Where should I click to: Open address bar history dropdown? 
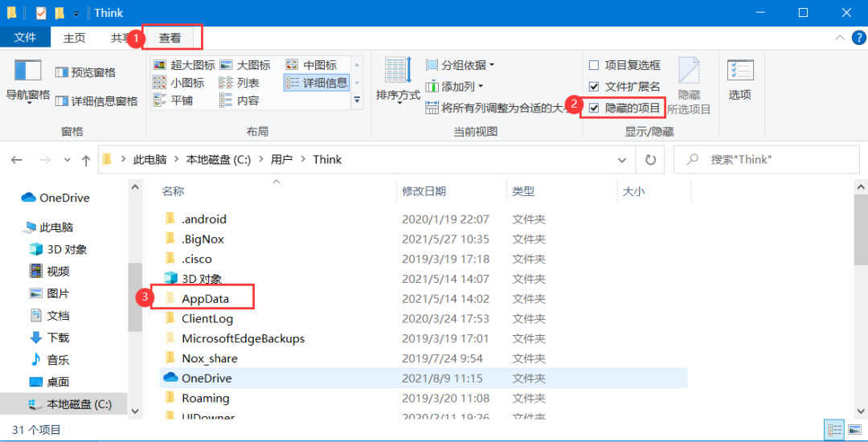[x=622, y=160]
